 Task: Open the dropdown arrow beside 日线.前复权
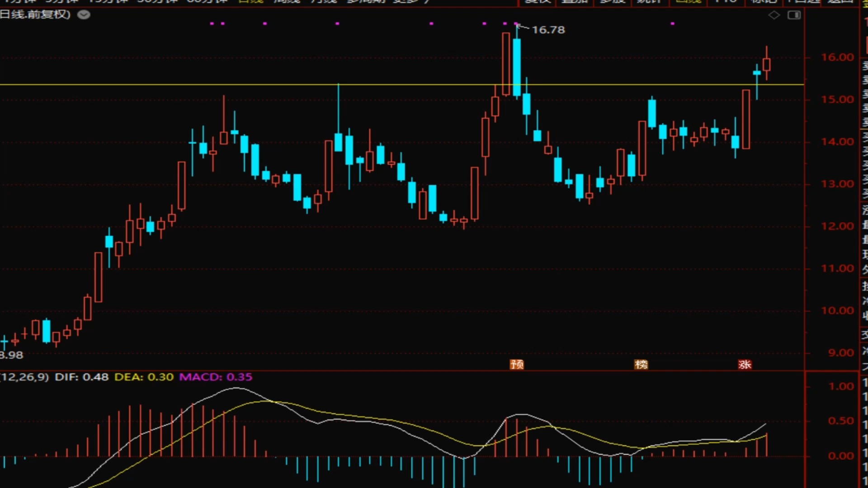pos(84,15)
